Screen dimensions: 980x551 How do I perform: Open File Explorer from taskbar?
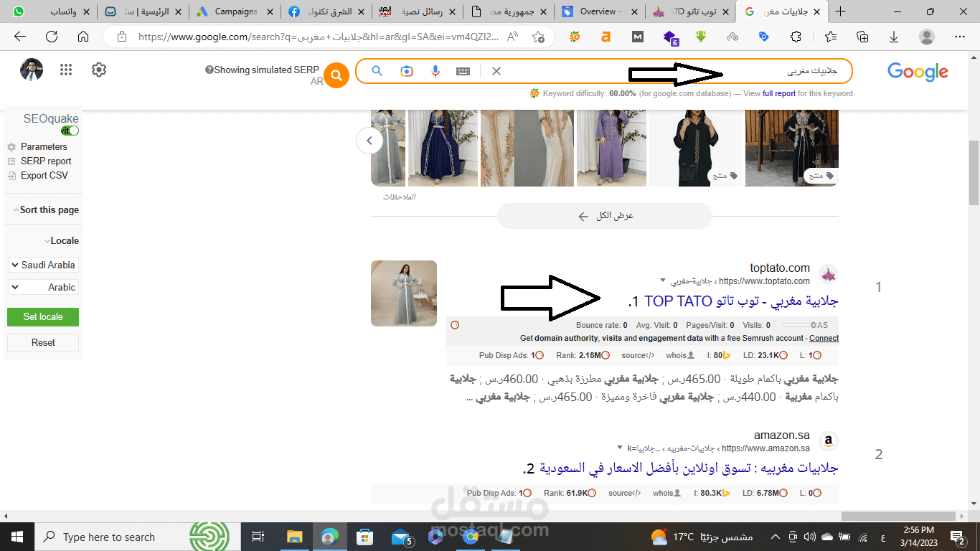(x=294, y=537)
